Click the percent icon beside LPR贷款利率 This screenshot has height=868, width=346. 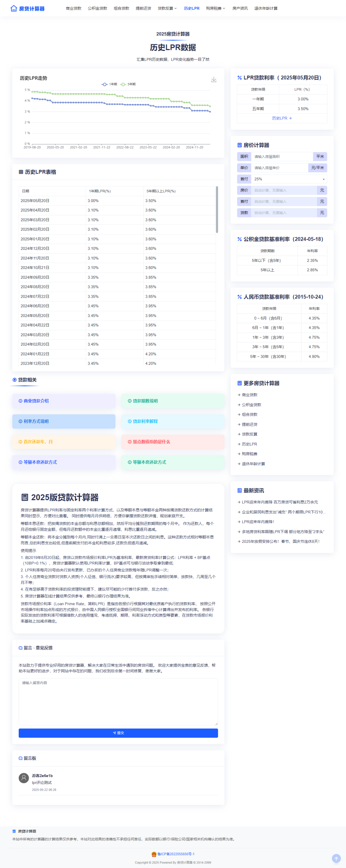click(x=239, y=78)
